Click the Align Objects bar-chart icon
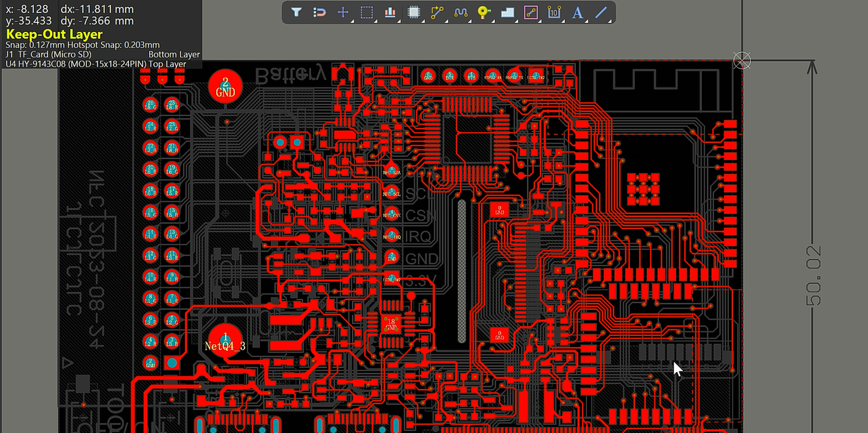 390,12
